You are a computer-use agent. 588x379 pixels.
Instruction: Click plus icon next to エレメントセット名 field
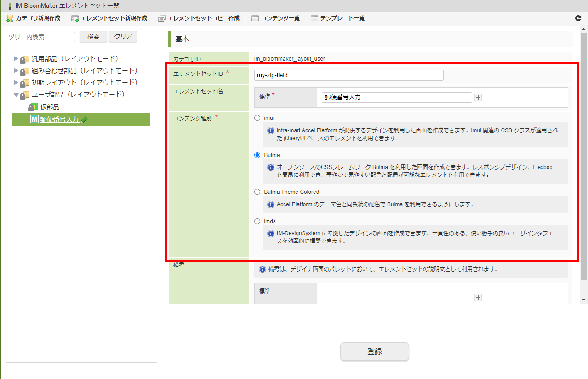point(478,97)
